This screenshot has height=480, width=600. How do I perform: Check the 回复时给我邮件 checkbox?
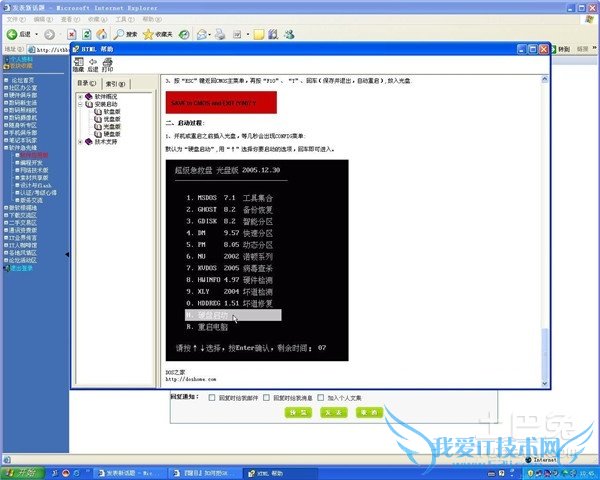tap(212, 398)
